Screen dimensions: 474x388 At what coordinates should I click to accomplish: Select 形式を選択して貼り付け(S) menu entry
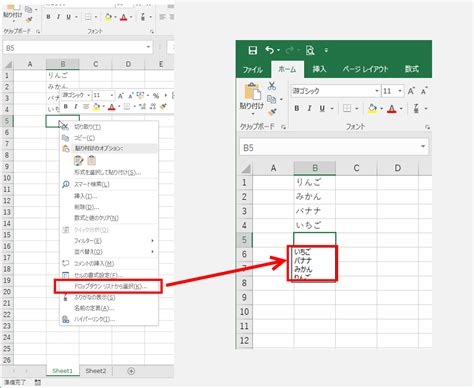[x=107, y=172]
